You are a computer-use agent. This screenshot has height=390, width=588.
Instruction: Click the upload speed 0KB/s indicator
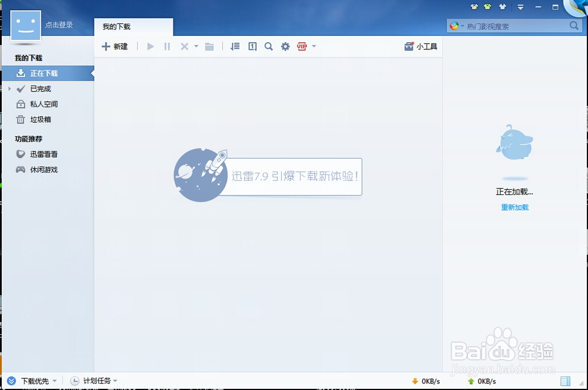(x=482, y=381)
